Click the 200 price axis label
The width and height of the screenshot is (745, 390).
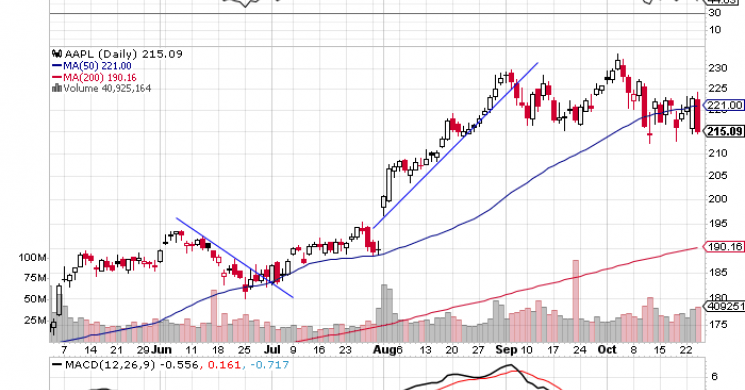[x=717, y=199]
